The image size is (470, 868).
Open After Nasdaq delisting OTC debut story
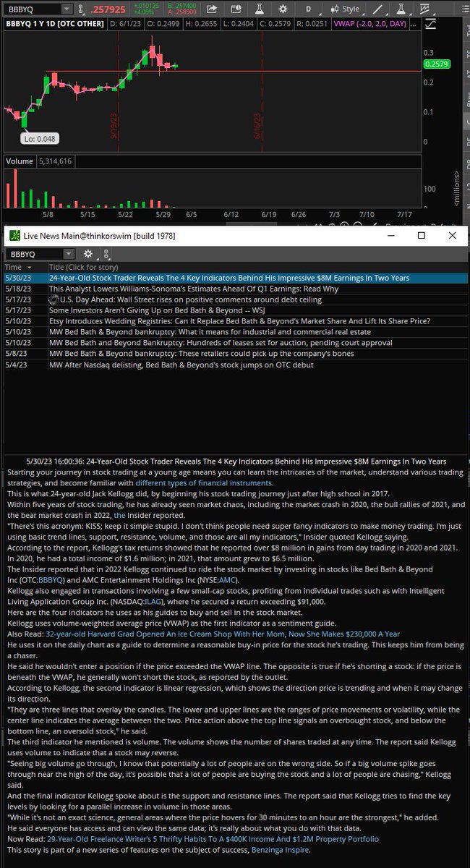point(180,365)
